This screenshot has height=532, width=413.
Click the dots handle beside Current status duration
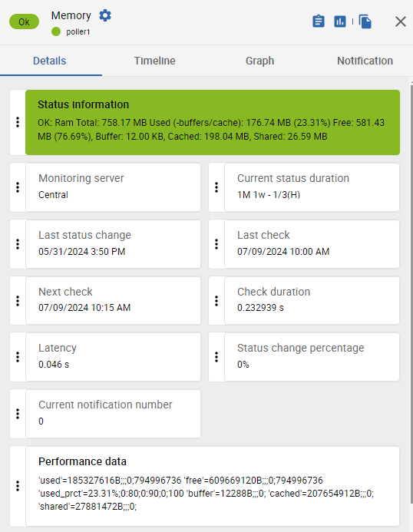coord(216,187)
